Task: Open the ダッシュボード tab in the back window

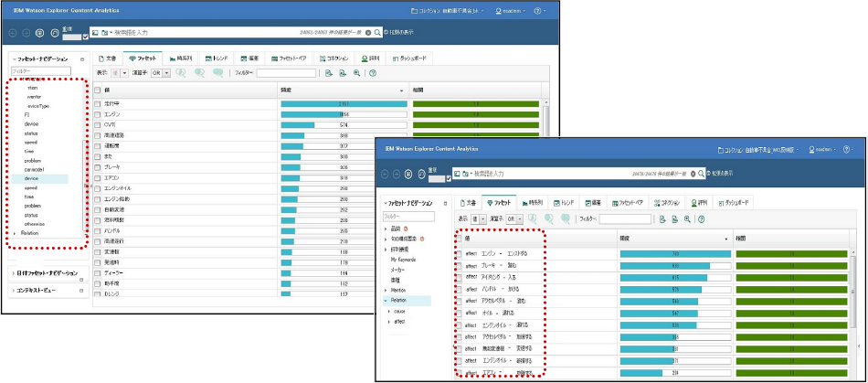Action: 409,59
